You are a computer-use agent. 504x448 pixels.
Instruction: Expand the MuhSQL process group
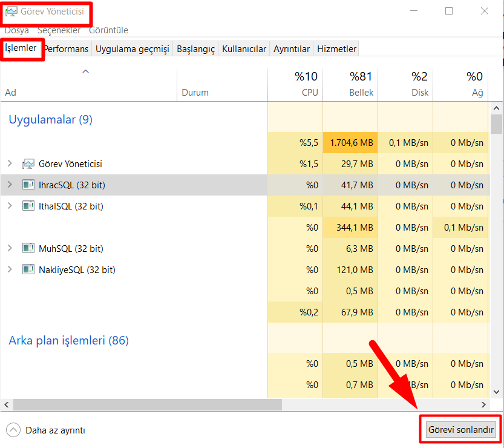coord(10,248)
